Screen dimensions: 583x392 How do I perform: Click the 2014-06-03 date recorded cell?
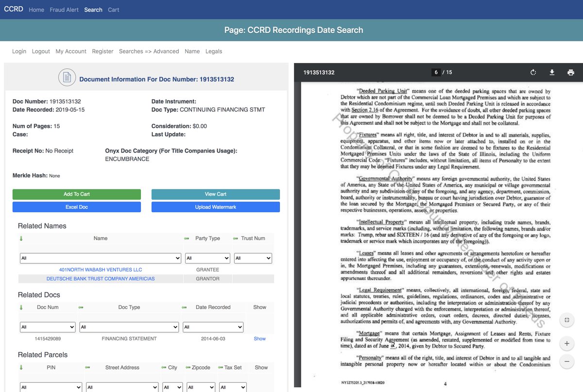pyautogui.click(x=213, y=339)
